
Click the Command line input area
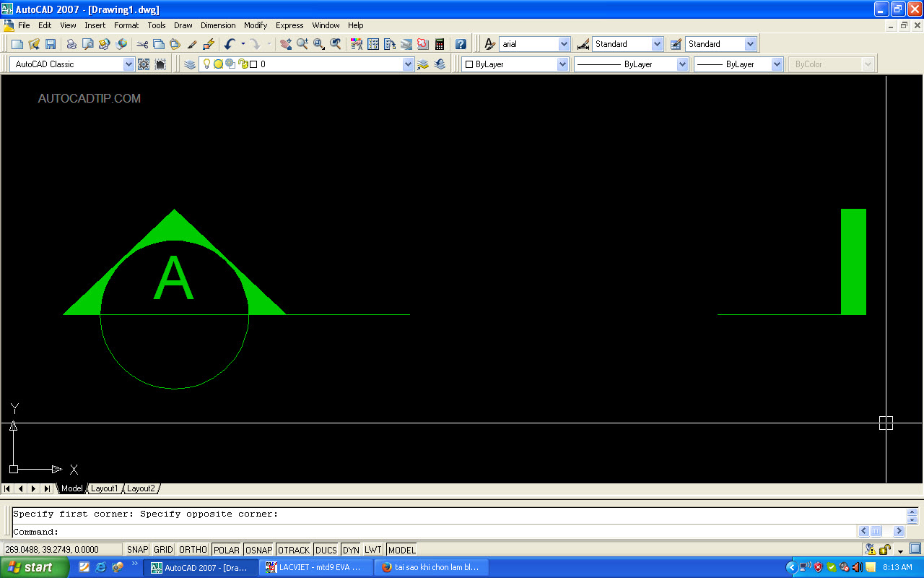pos(433,532)
